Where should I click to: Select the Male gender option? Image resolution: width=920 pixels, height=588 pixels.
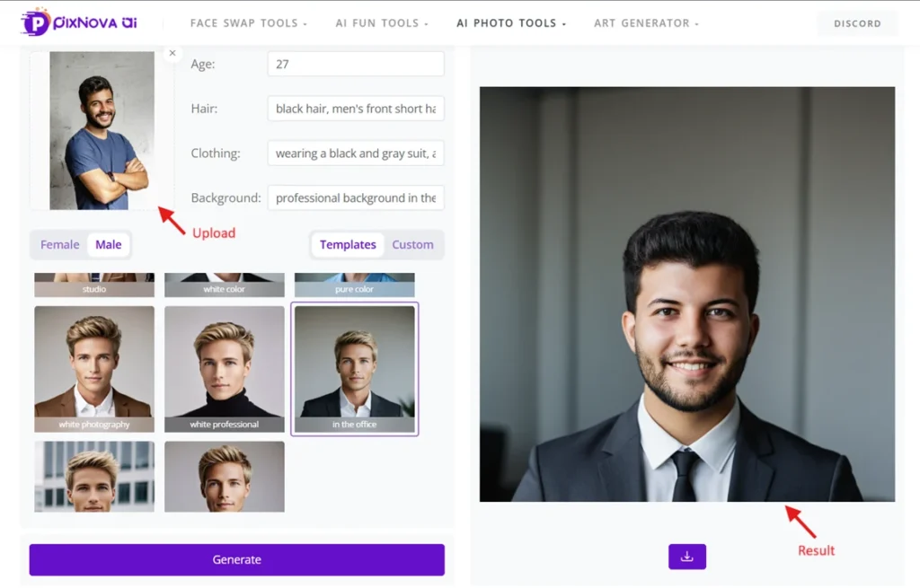[x=109, y=244]
